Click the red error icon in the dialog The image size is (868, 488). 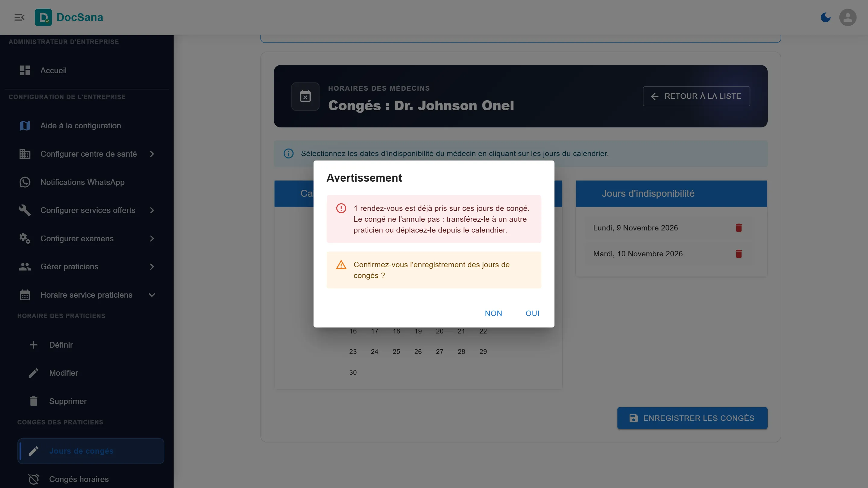pos(341,208)
